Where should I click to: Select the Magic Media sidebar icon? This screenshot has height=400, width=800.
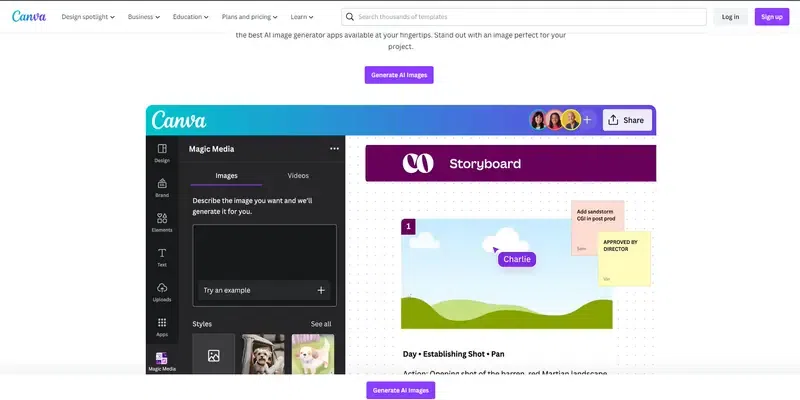tap(162, 362)
